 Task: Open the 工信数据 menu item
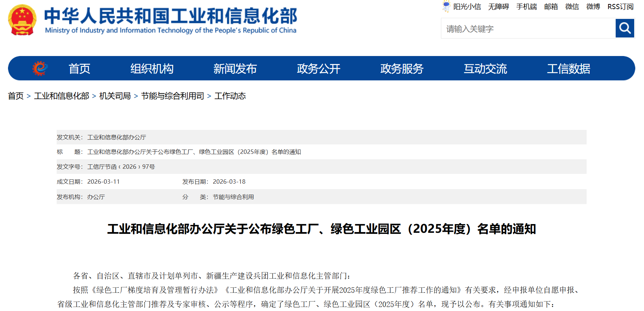click(x=568, y=68)
